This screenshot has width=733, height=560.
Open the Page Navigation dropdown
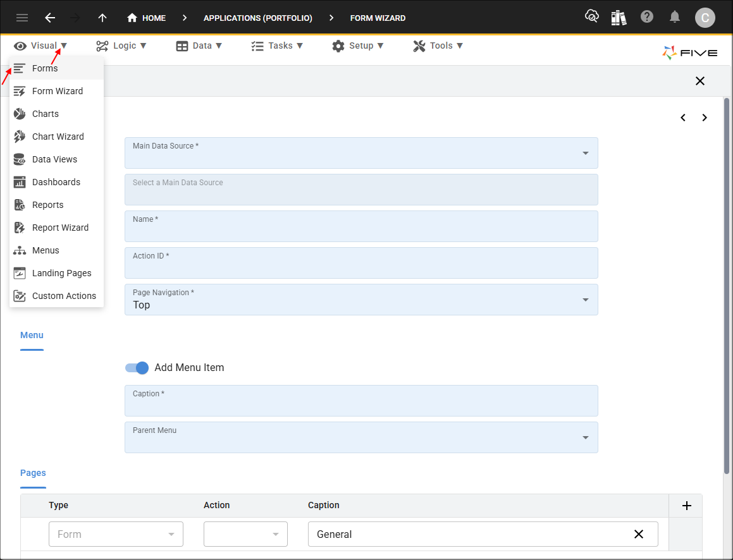point(361,300)
